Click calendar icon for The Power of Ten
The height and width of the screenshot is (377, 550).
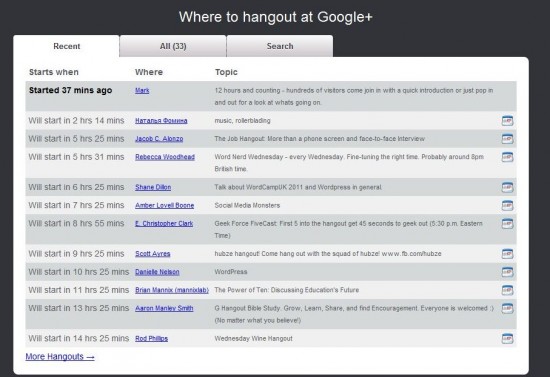(x=507, y=291)
